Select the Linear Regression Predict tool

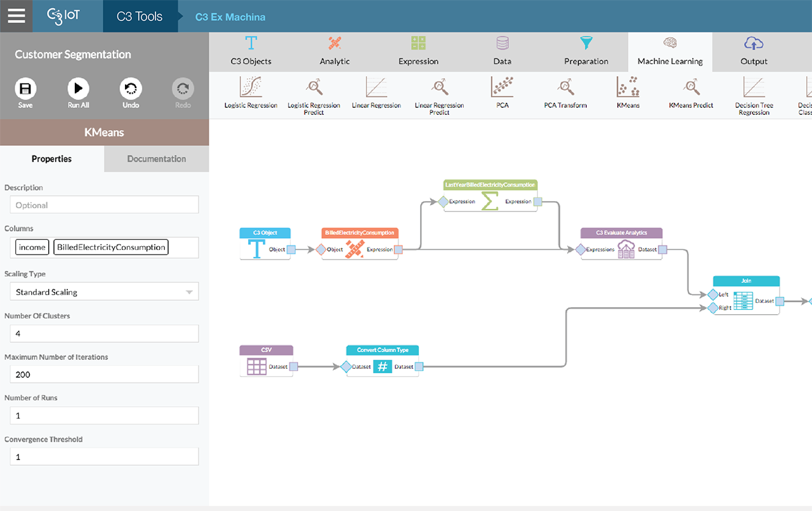(x=439, y=92)
